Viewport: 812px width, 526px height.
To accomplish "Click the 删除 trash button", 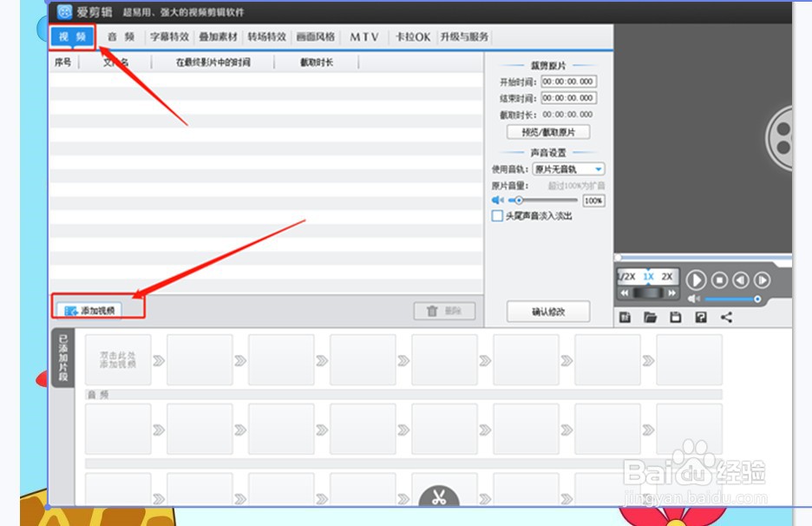I will tap(444, 311).
